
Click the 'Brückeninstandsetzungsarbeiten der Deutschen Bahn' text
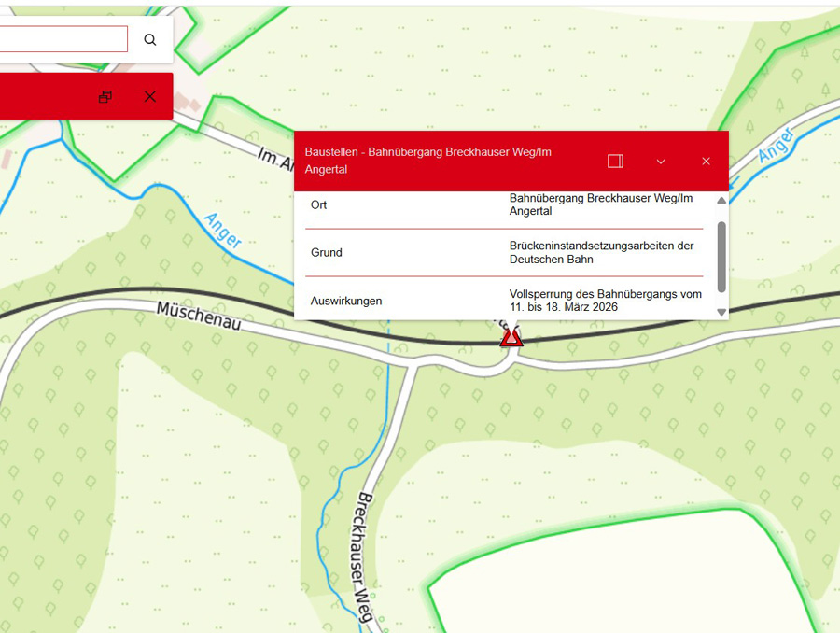[601, 252]
